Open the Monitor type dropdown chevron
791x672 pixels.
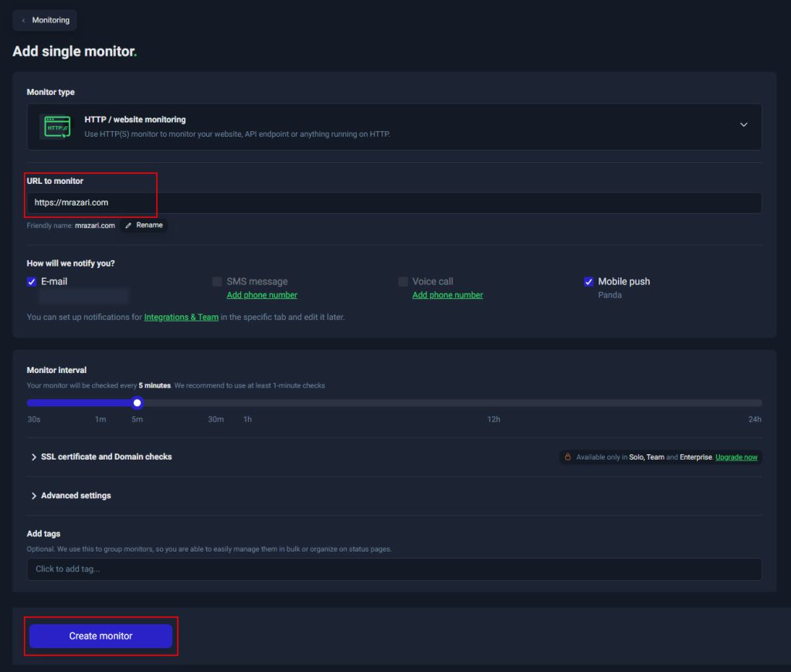click(743, 125)
